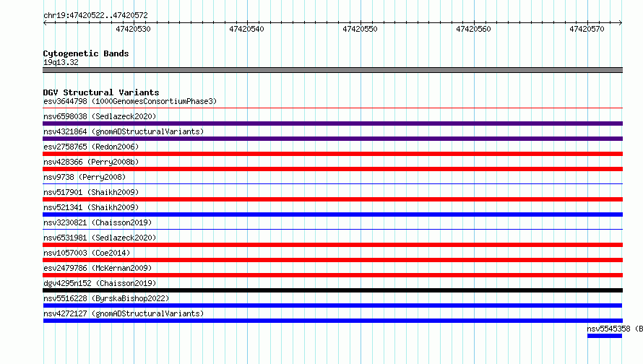This screenshot has width=643, height=364.
Task: Open nsv6531981 (Sedlazeck2020) label
Action: [100, 238]
